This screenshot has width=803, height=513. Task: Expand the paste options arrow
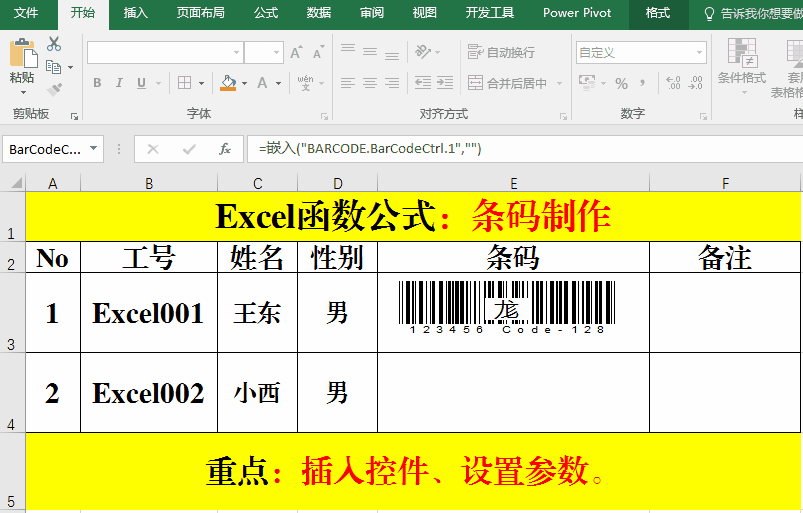tap(23, 92)
